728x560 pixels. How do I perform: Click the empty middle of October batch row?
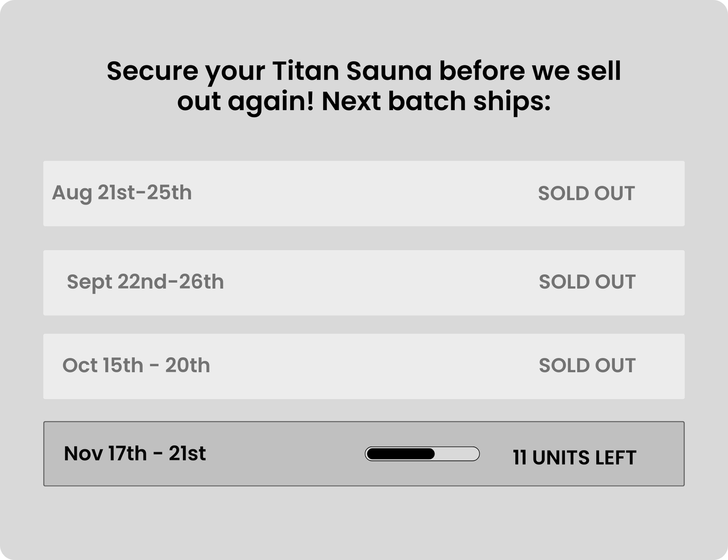pyautogui.click(x=374, y=366)
